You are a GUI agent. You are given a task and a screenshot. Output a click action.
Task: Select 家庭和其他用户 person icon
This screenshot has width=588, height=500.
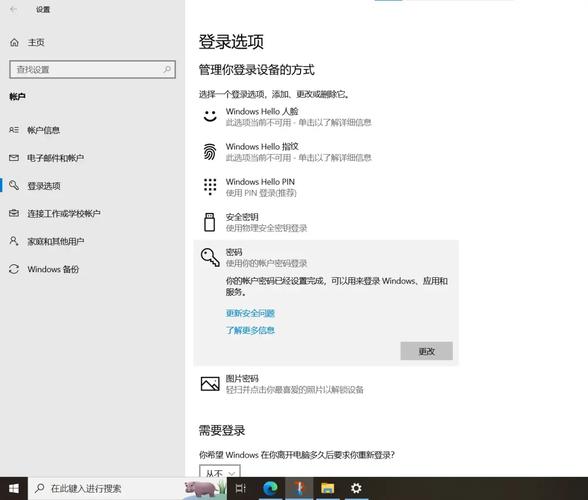[14, 241]
